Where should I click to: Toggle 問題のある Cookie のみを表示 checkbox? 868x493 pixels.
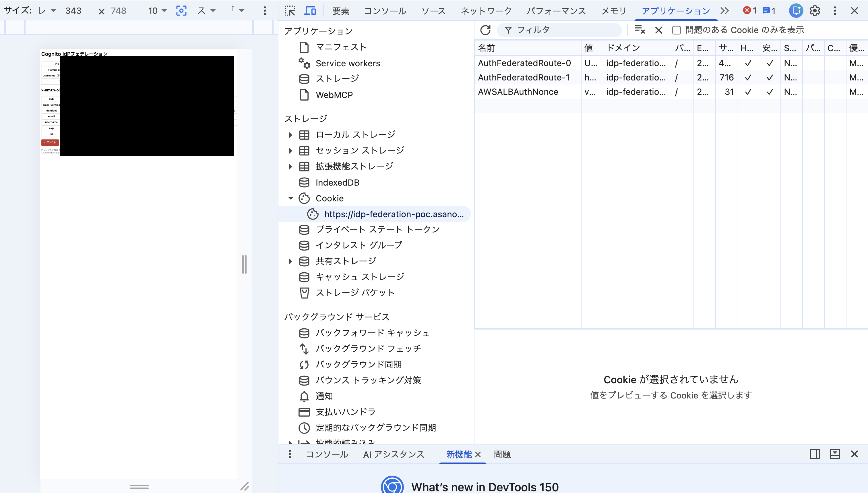point(676,30)
